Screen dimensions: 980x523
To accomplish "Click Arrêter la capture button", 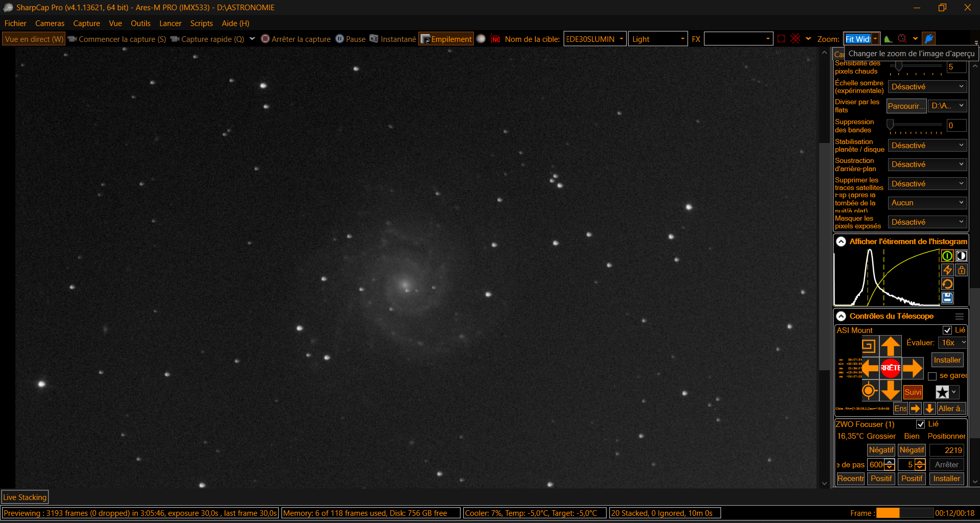I will 296,39.
